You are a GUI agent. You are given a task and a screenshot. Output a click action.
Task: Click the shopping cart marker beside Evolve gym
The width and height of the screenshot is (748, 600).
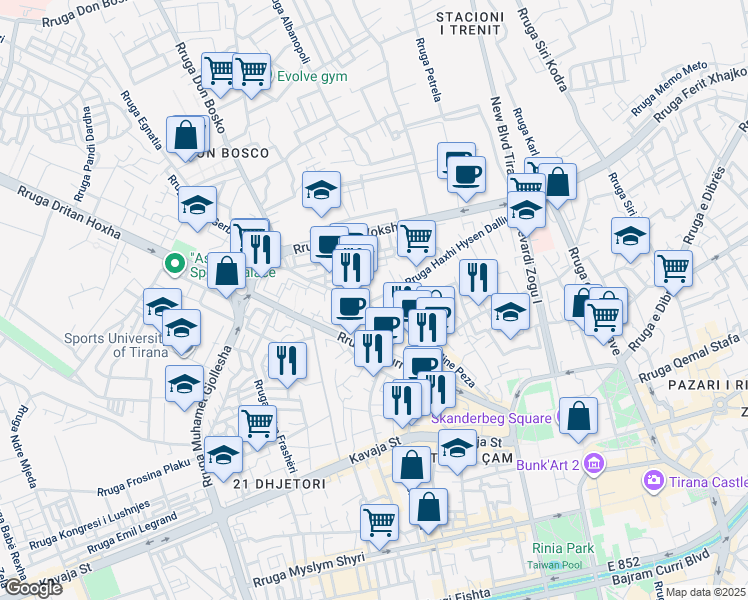[x=251, y=72]
